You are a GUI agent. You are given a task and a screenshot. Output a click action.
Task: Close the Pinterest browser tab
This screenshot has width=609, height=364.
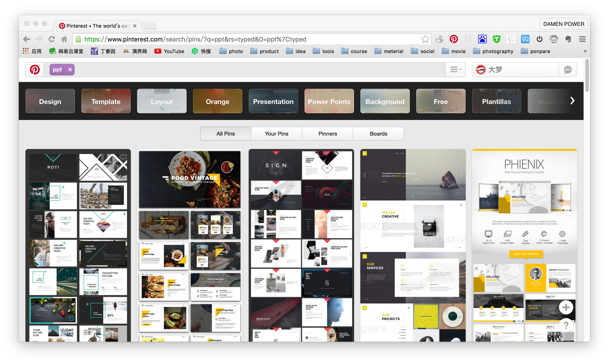click(x=135, y=26)
